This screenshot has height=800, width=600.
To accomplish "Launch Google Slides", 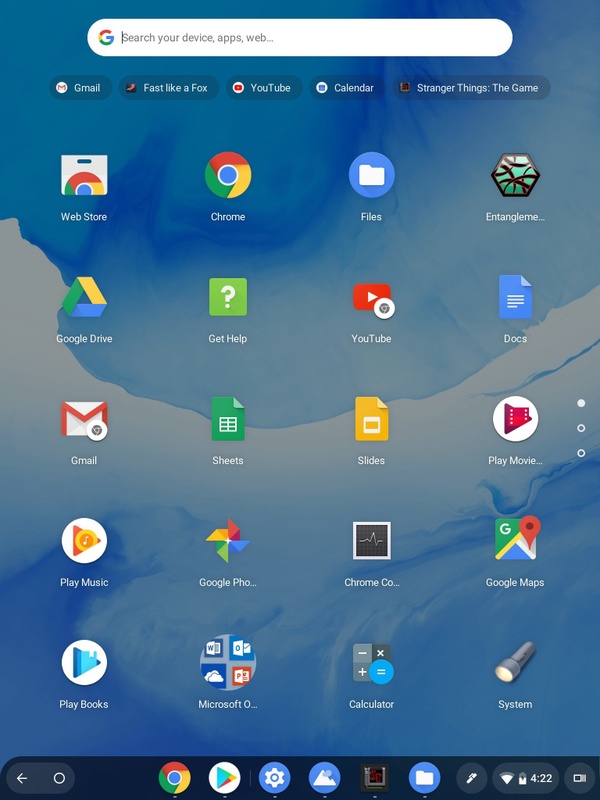I will point(371,419).
